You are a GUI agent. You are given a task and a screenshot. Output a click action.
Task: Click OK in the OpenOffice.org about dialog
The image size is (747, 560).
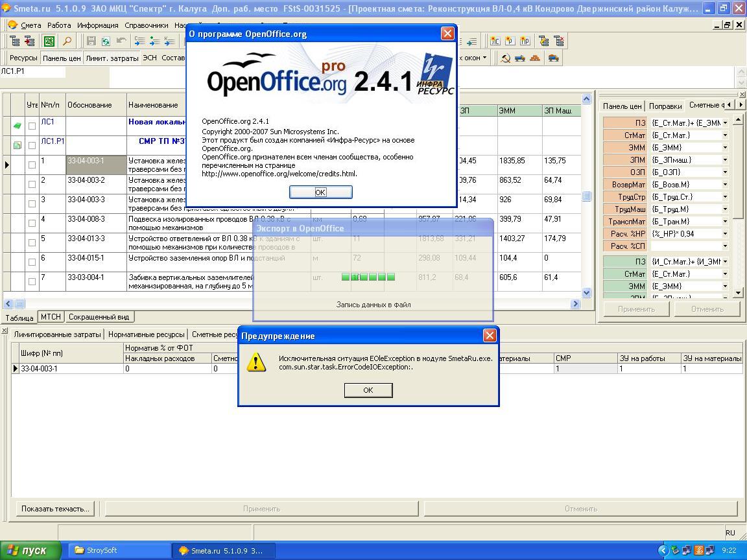click(320, 192)
